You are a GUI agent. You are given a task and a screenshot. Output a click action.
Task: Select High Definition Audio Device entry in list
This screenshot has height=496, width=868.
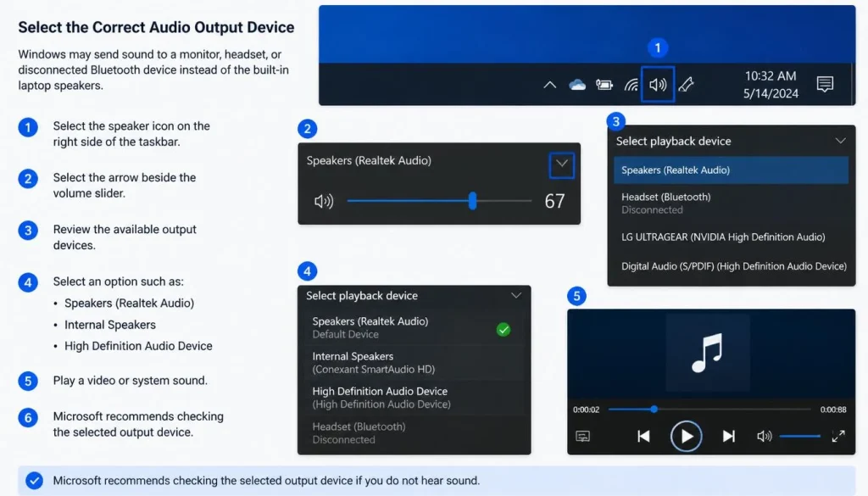click(x=414, y=398)
